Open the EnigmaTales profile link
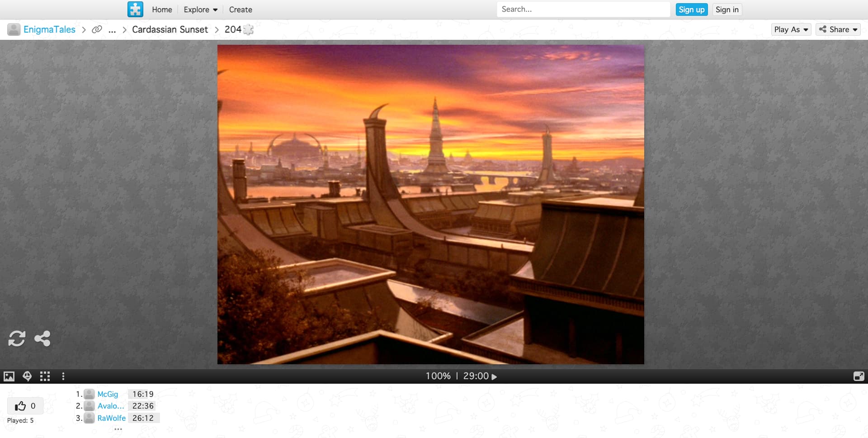 (49, 29)
